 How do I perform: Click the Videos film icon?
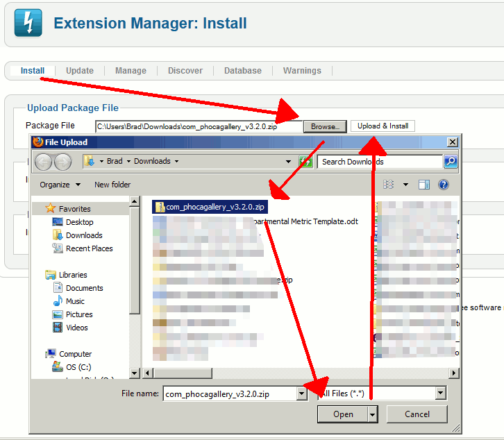pyautogui.click(x=58, y=327)
